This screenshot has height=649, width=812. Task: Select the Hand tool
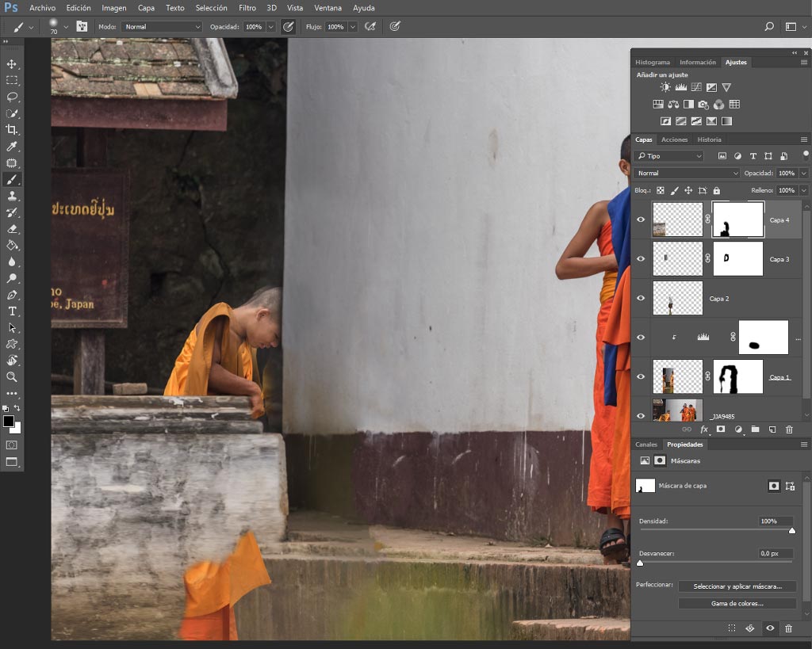click(x=11, y=361)
